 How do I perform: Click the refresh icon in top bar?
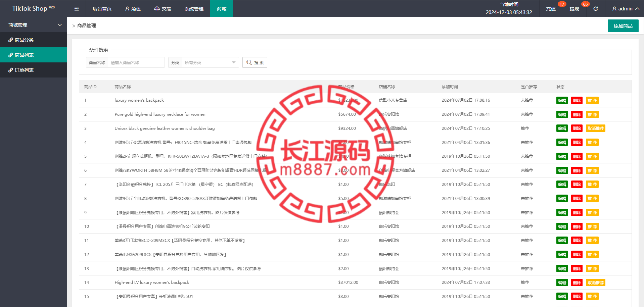click(x=596, y=9)
